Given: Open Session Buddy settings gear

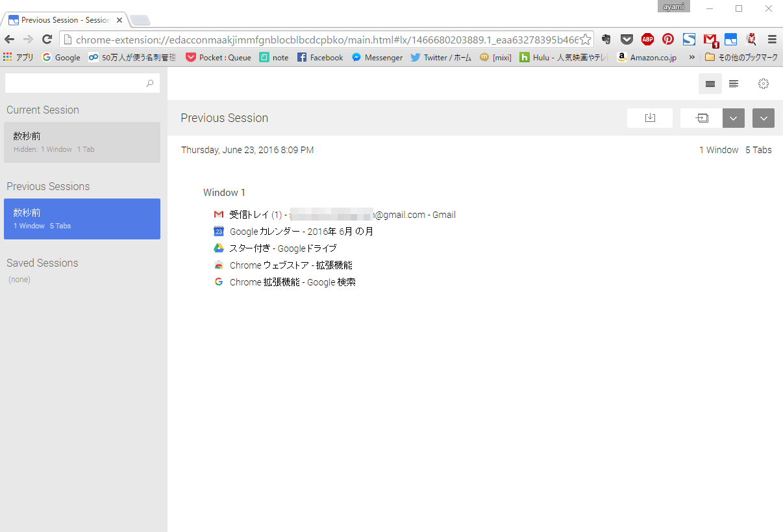Looking at the screenshot, I should (764, 84).
